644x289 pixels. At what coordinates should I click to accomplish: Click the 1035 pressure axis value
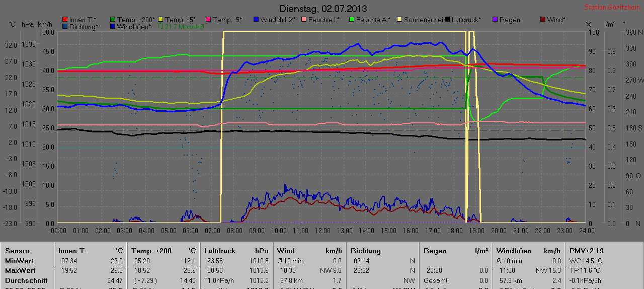pyautogui.click(x=29, y=44)
